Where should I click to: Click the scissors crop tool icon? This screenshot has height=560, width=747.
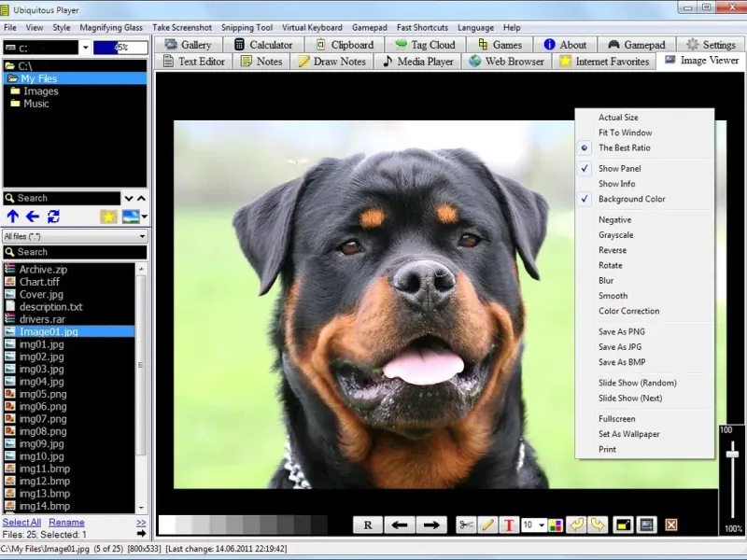click(x=466, y=525)
